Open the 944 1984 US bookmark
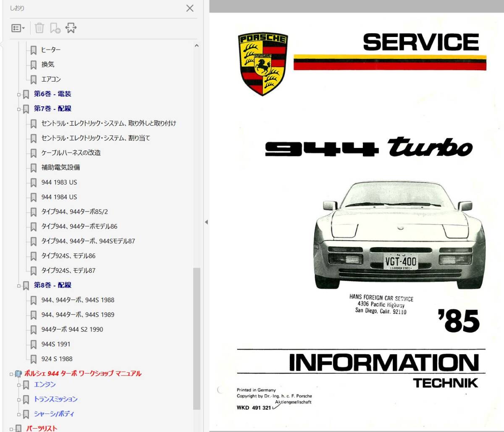 59,197
